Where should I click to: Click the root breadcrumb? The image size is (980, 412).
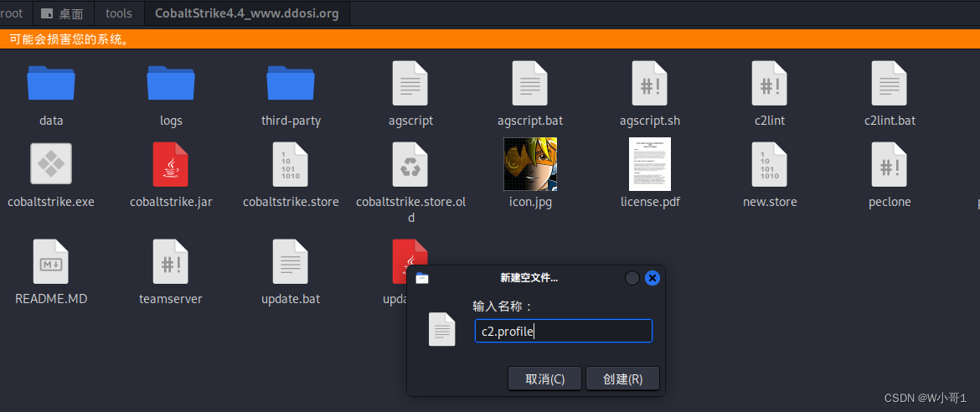[11, 13]
